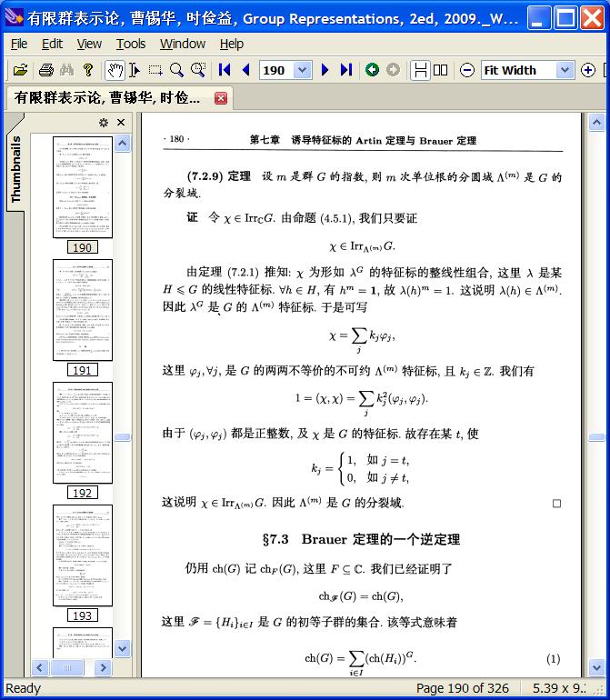Close the document tab with red X
Viewport: 610px width, 700px height.
(x=221, y=98)
